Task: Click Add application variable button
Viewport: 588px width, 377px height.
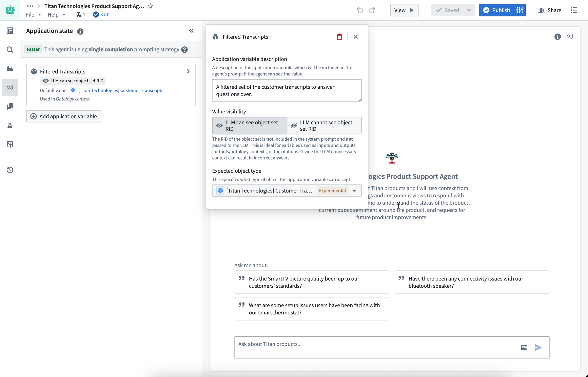Action: [63, 116]
